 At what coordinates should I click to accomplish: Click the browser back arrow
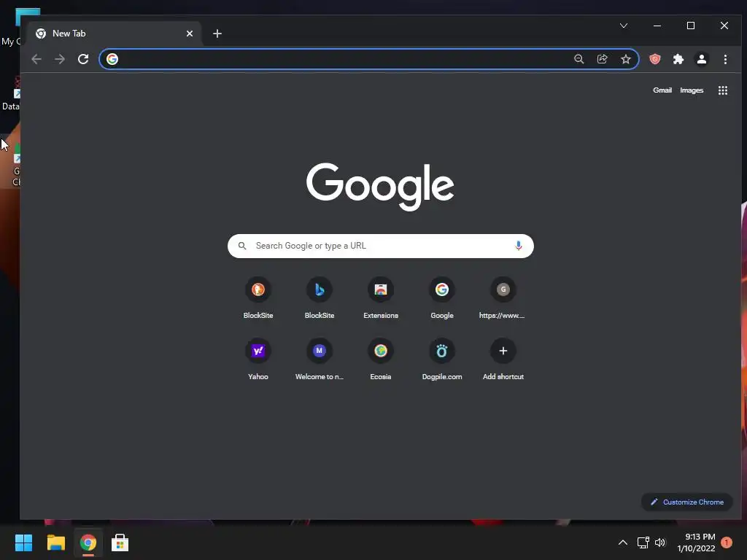tap(36, 59)
